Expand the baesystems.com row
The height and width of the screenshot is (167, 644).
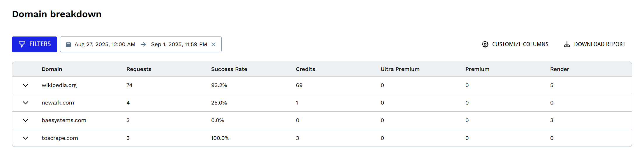coord(26,120)
